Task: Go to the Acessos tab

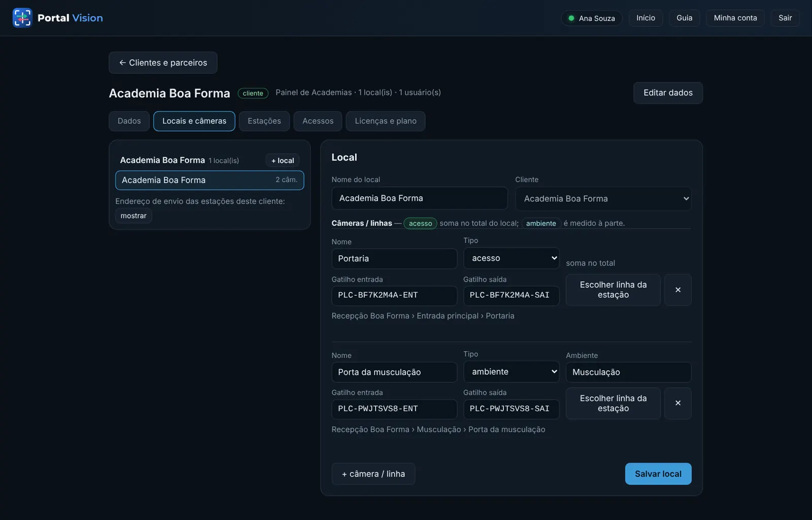Action: tap(318, 121)
